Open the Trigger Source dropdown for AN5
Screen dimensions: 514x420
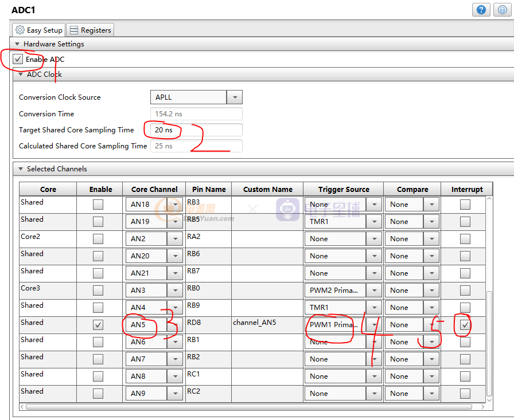[374, 325]
